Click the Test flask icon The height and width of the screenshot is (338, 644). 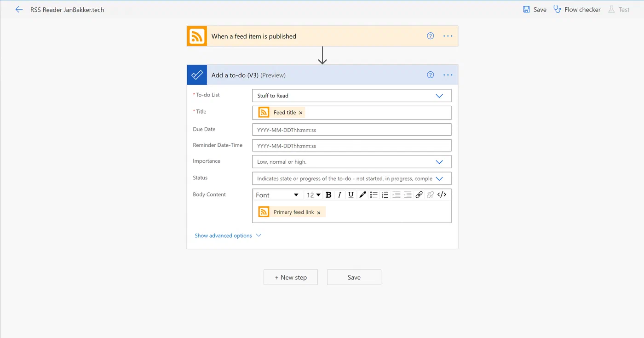[x=611, y=9]
